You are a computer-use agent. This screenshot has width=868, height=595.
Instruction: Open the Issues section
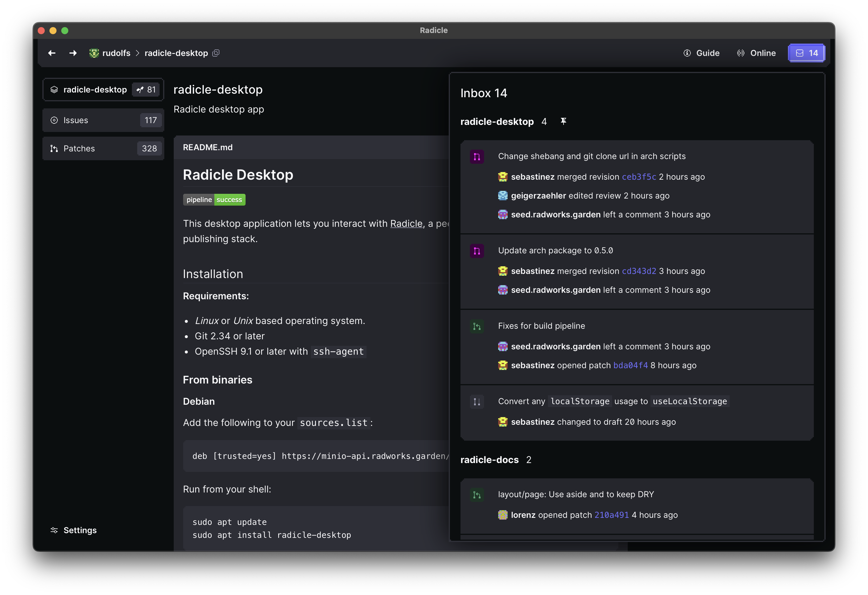coord(103,120)
